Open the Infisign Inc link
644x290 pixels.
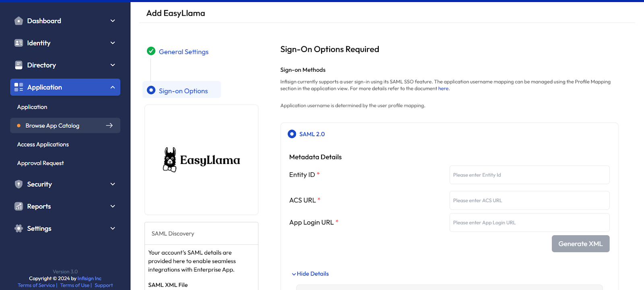pos(89,278)
